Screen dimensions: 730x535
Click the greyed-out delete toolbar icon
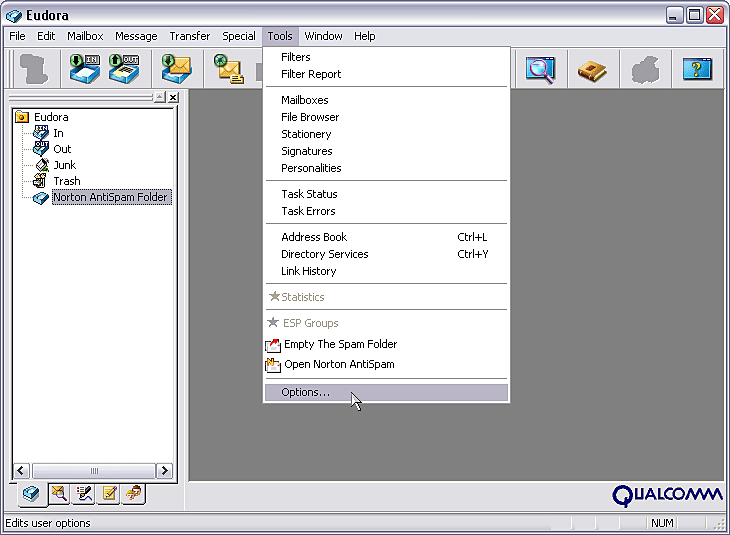tap(34, 69)
